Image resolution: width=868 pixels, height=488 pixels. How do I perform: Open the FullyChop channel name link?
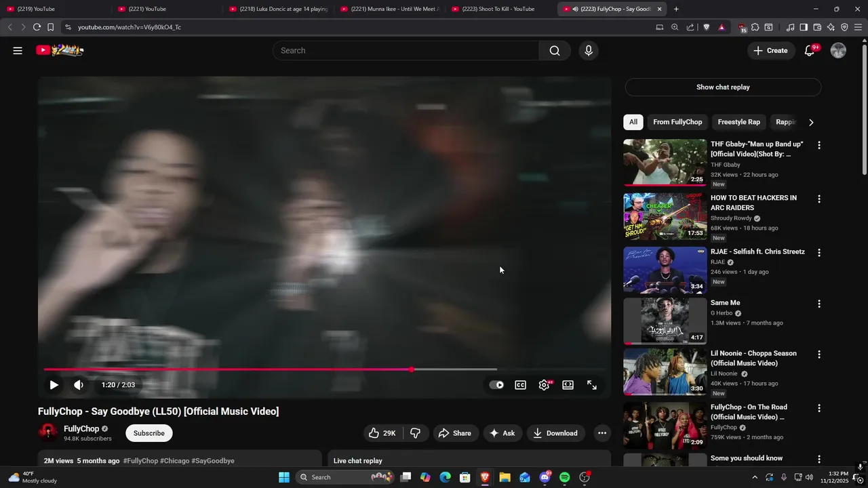(81, 429)
